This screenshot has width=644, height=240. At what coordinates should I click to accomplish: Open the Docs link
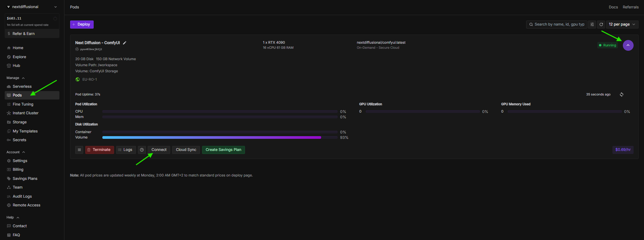[613, 7]
